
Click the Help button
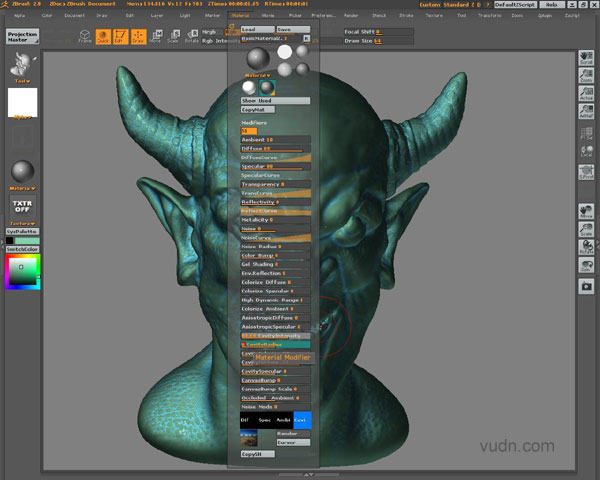tap(551, 5)
